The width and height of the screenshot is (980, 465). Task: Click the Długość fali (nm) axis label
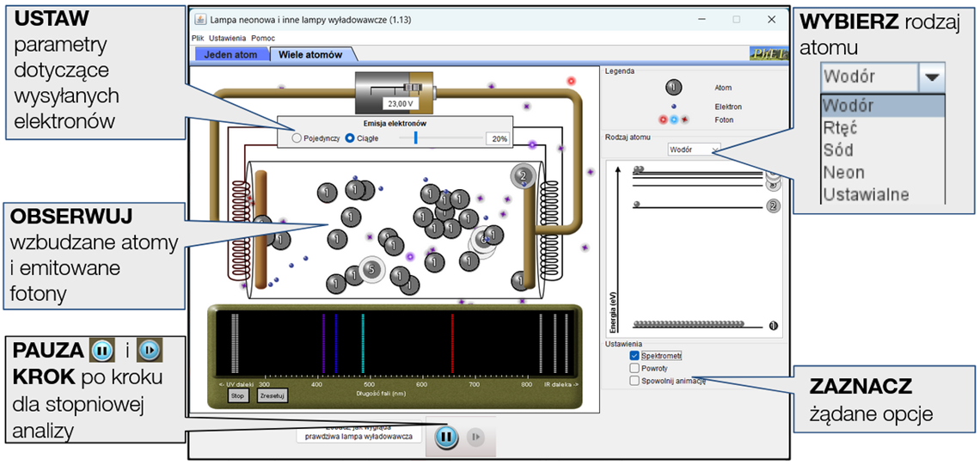click(x=383, y=394)
